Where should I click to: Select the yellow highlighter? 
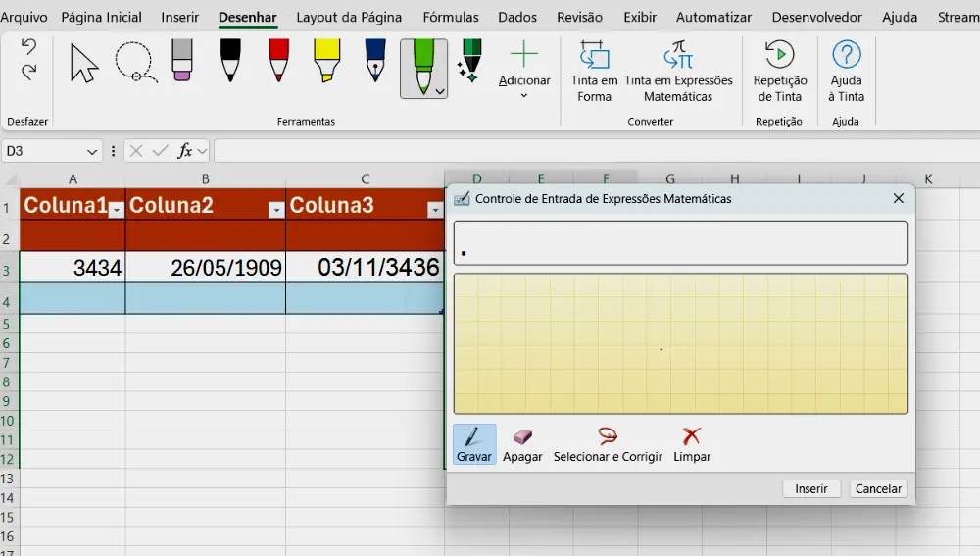click(327, 60)
